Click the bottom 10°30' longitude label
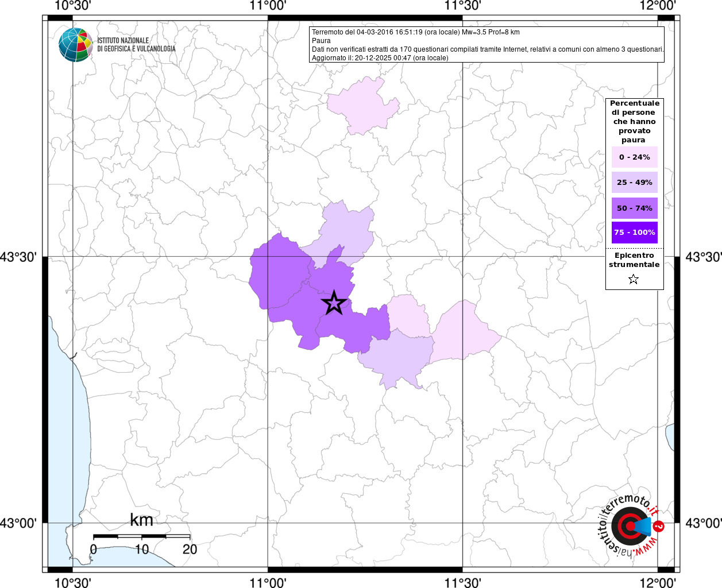The image size is (722, 588). (73, 582)
